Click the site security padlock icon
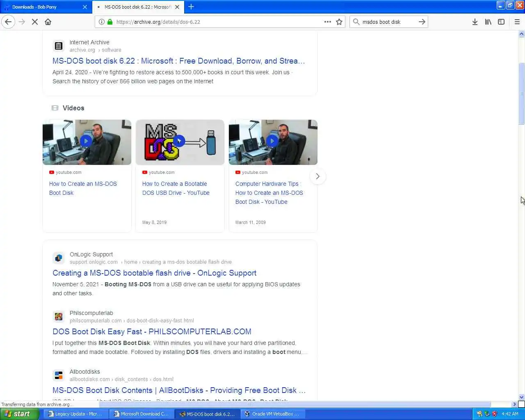This screenshot has height=420, width=525. click(110, 22)
